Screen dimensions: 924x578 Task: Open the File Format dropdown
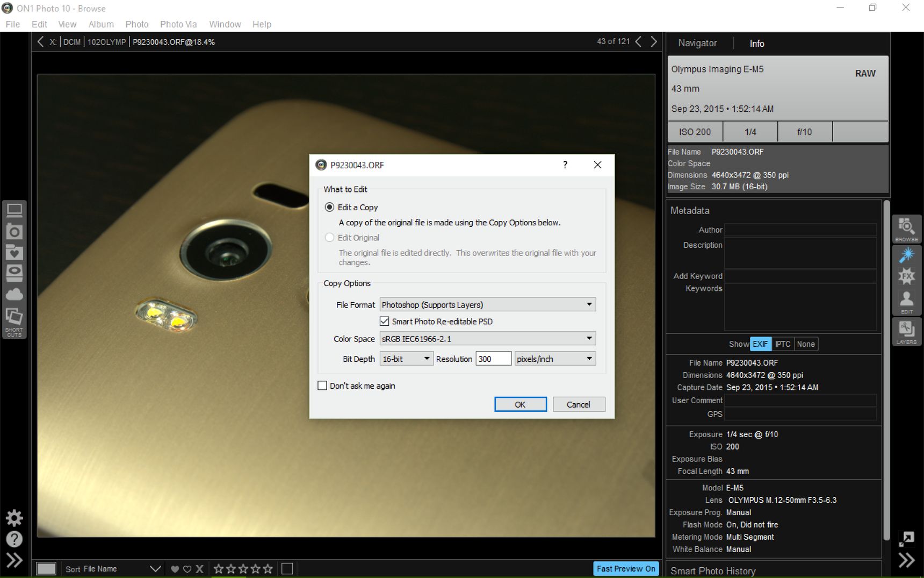tap(488, 304)
